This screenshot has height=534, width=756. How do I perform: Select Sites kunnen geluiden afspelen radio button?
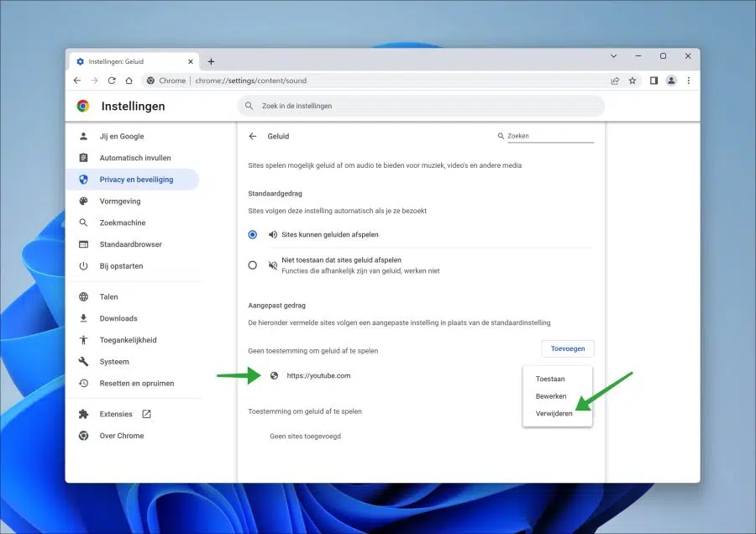[x=253, y=235]
